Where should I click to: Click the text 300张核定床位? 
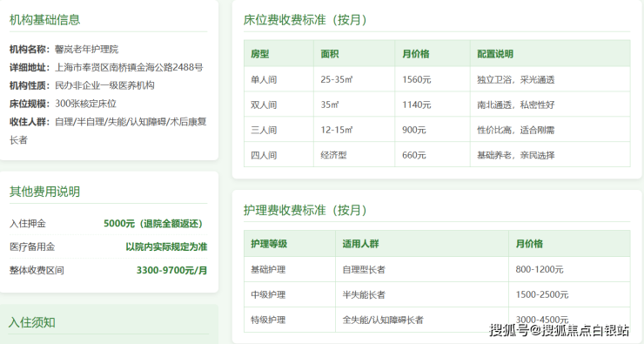coord(86,104)
